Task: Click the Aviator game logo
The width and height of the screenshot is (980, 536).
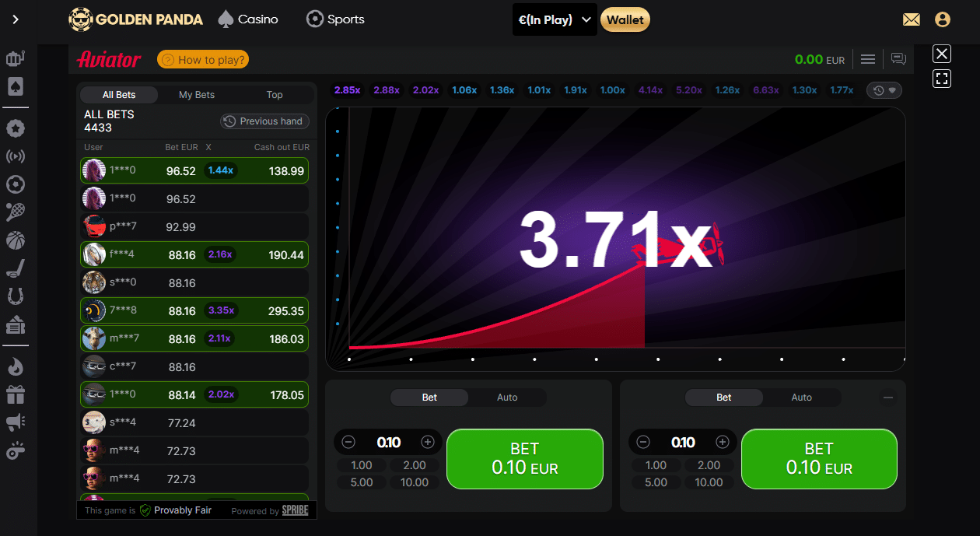Action: [x=109, y=59]
